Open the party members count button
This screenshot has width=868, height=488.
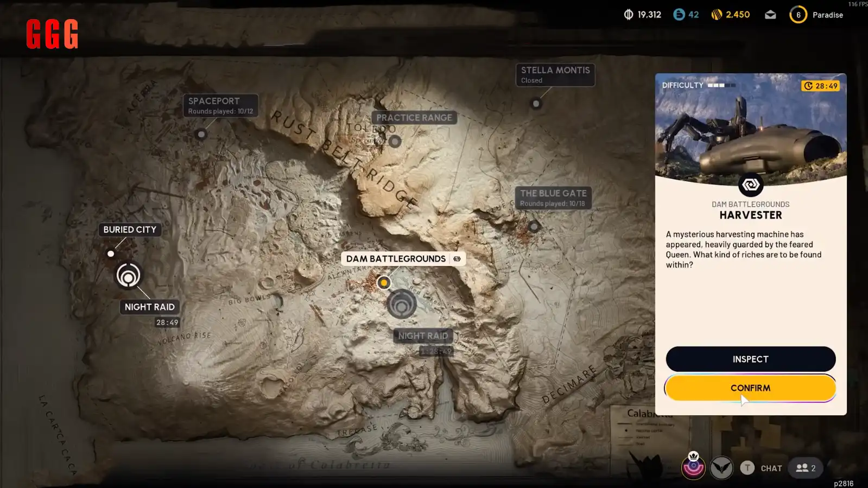pos(806,468)
